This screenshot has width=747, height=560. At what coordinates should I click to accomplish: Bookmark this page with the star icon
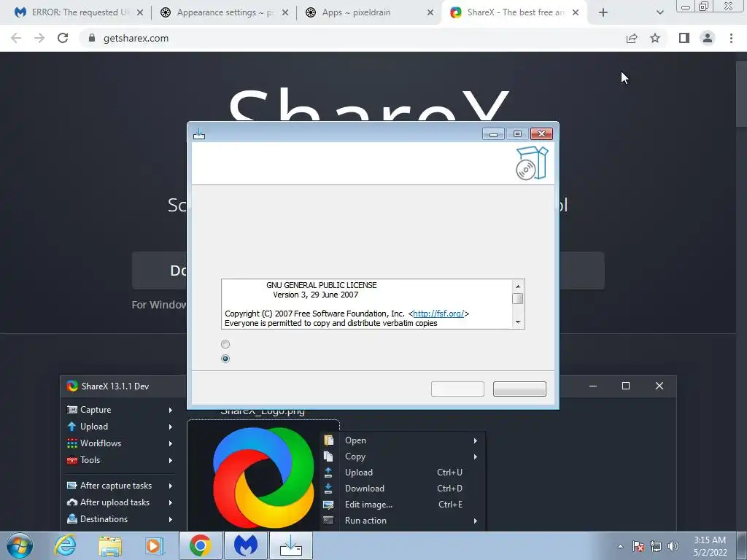tap(655, 38)
